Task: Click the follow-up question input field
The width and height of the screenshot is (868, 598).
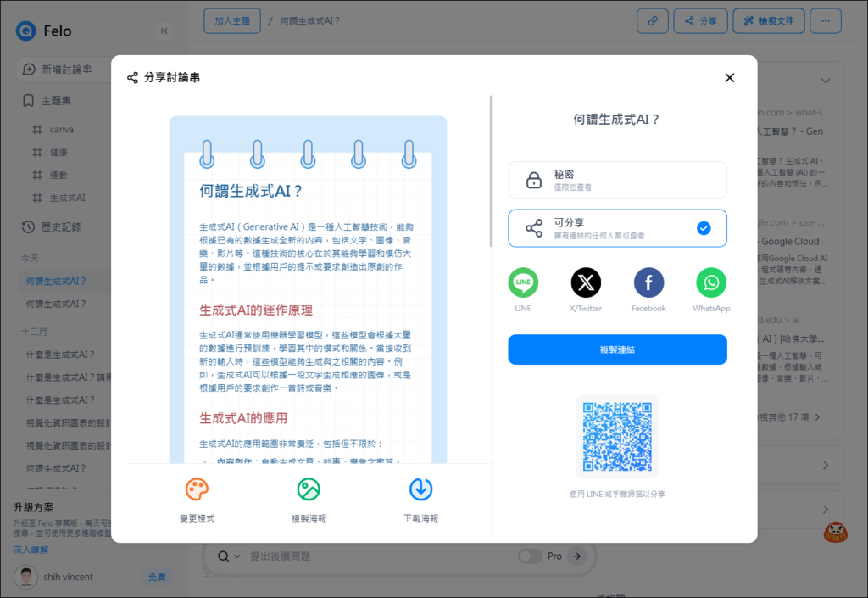Action: [x=376, y=556]
